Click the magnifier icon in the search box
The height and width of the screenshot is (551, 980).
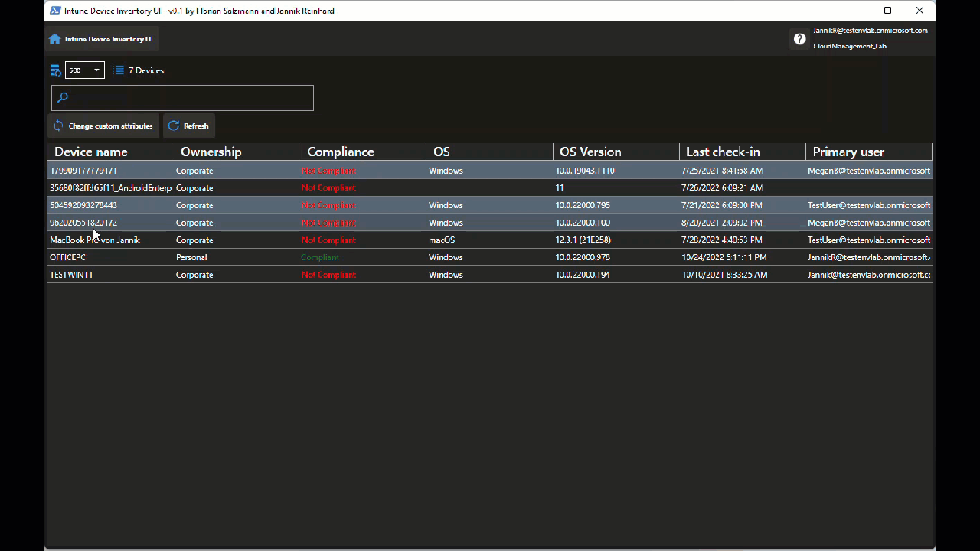pyautogui.click(x=63, y=97)
